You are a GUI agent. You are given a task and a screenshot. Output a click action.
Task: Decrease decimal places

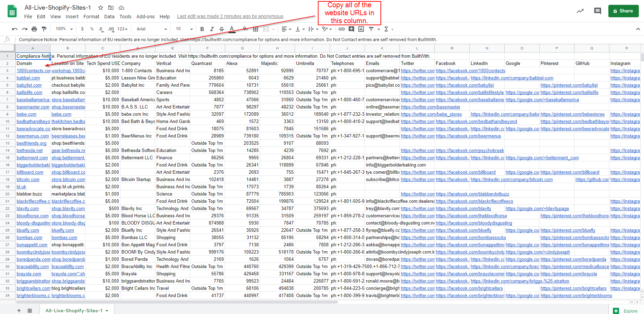(x=101, y=29)
